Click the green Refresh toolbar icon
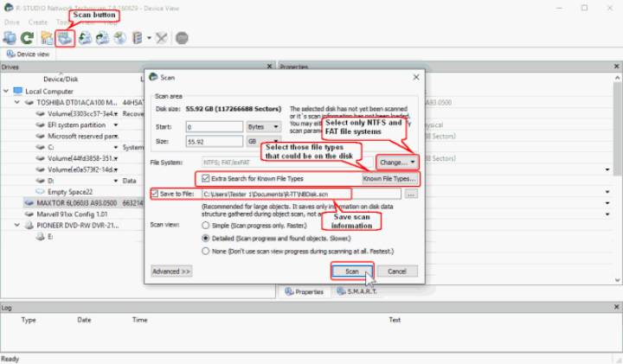623x364 pixels. pos(27,38)
